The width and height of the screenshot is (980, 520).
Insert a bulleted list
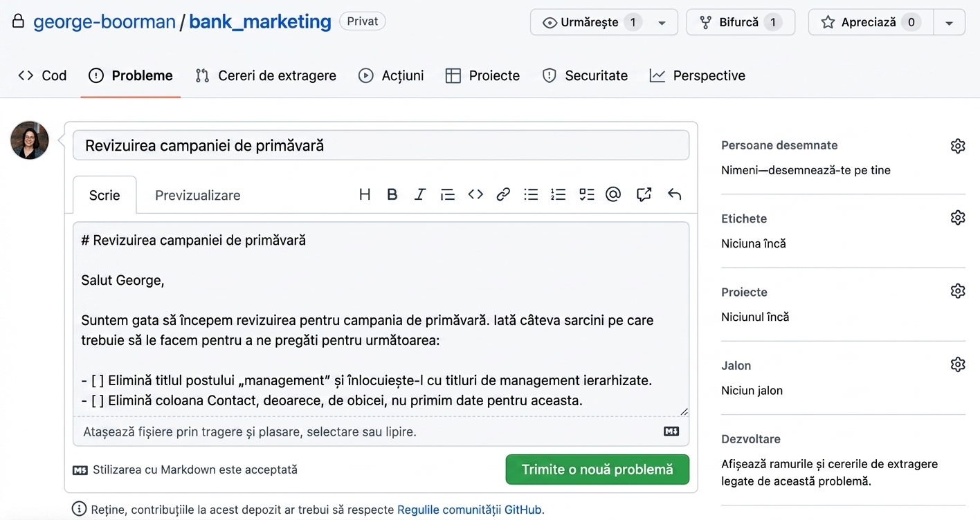point(531,195)
